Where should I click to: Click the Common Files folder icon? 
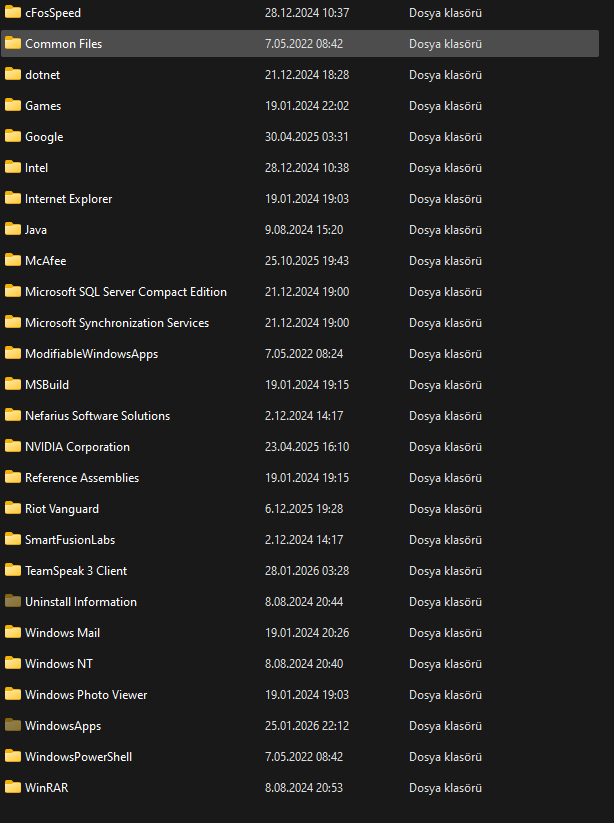click(13, 43)
